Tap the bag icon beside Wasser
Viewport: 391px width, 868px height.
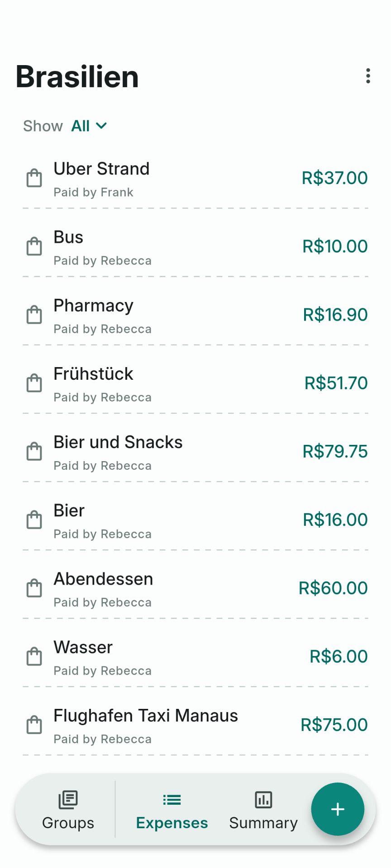(34, 656)
